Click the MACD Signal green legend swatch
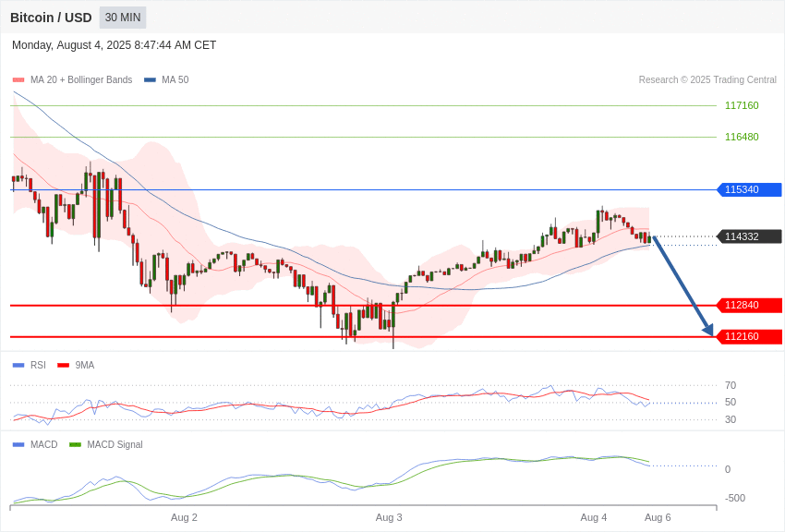 75,444
